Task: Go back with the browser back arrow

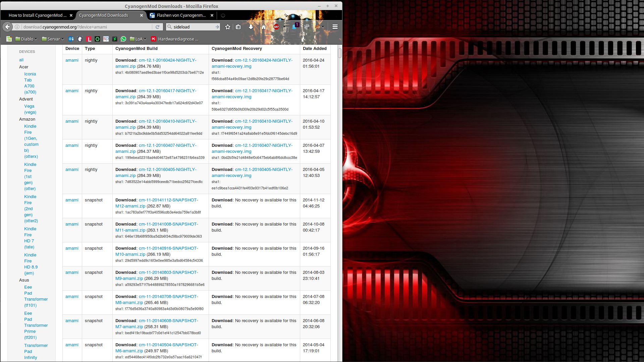Action: click(7, 27)
